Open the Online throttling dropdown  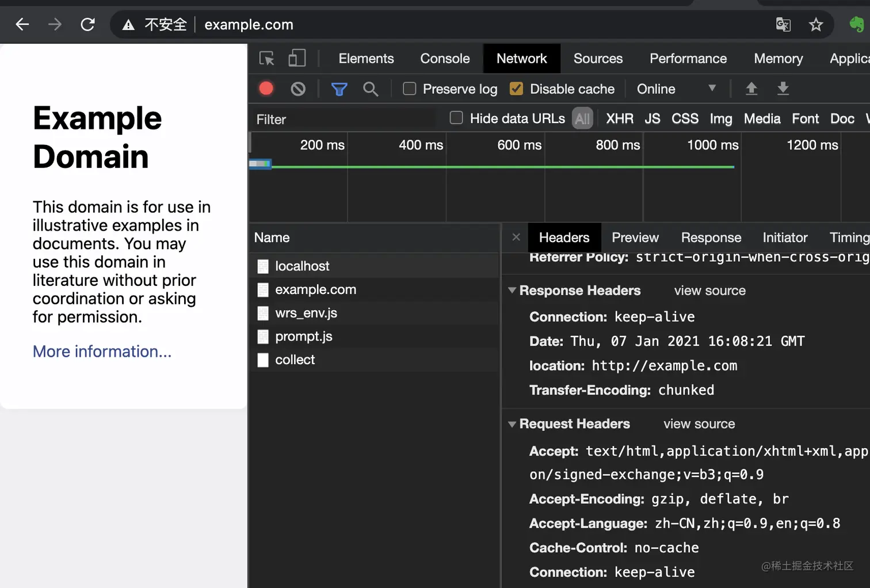click(677, 89)
